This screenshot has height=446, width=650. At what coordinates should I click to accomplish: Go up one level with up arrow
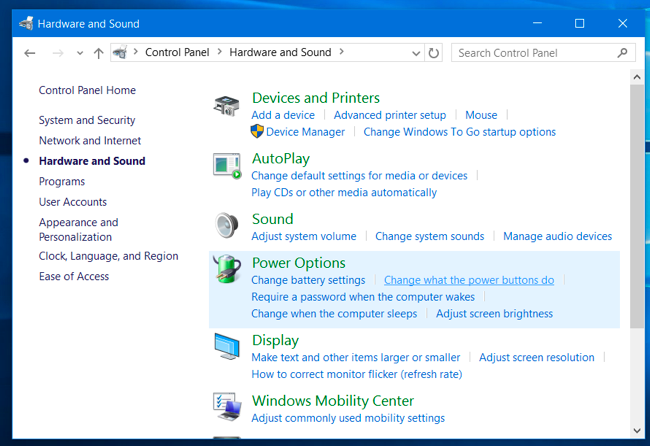coord(98,53)
